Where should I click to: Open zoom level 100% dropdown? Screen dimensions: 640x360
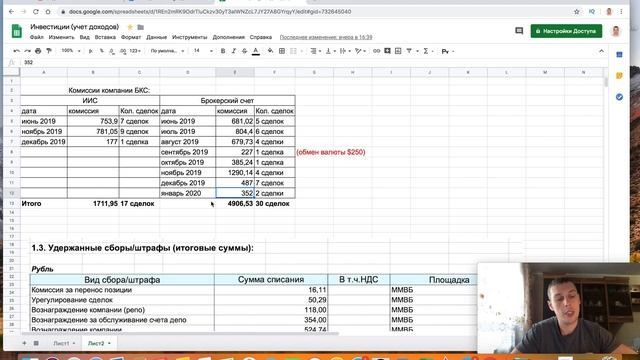(x=70, y=51)
